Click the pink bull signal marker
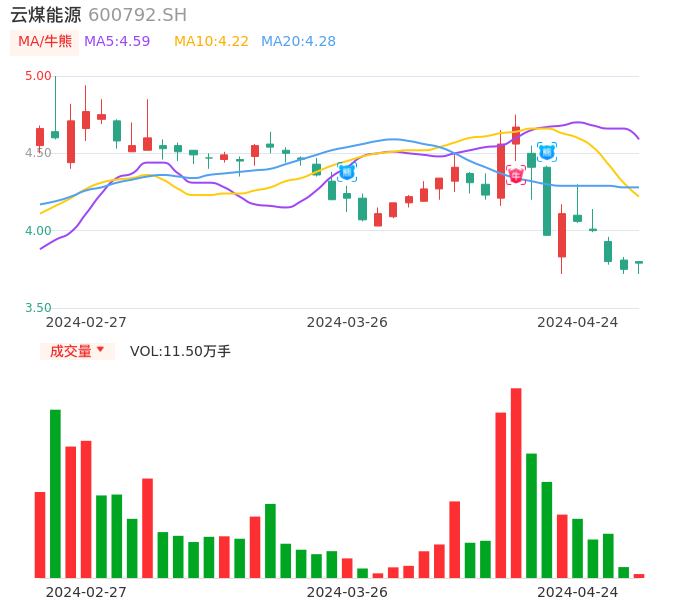Viewport: 686px width, 606px height. click(x=515, y=175)
